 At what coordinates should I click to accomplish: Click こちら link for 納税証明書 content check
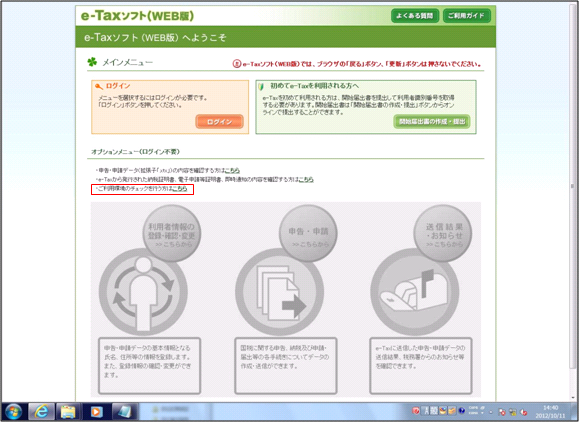click(306, 179)
